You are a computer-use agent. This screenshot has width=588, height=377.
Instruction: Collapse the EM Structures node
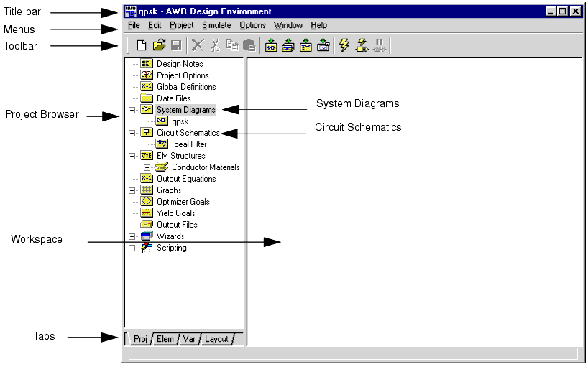coord(132,156)
